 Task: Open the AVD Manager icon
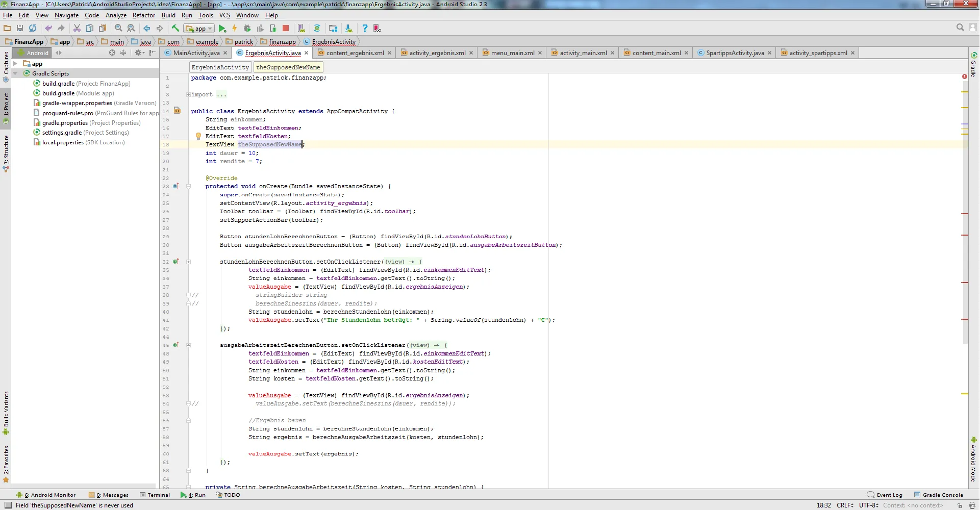(301, 29)
